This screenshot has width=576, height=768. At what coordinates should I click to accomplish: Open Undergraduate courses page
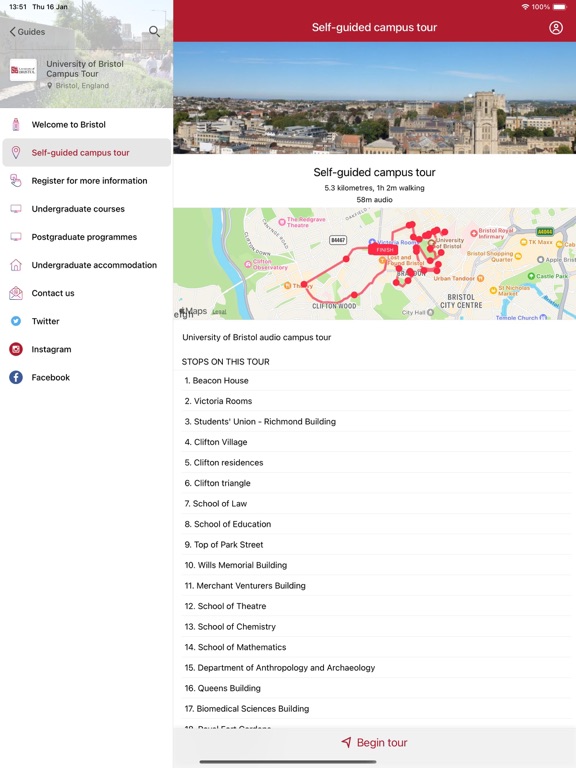pos(87,209)
